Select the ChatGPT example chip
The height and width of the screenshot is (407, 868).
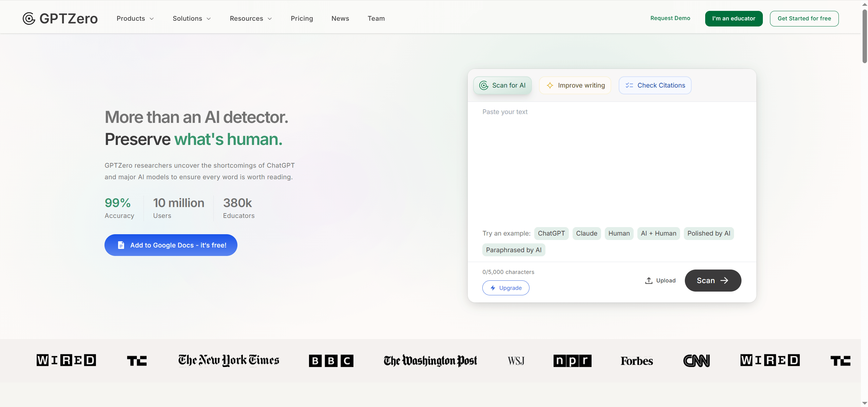[551, 234]
